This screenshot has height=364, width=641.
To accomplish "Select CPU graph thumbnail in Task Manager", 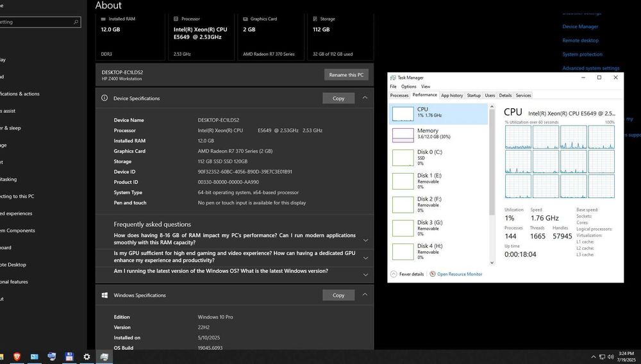I will pyautogui.click(x=403, y=114).
